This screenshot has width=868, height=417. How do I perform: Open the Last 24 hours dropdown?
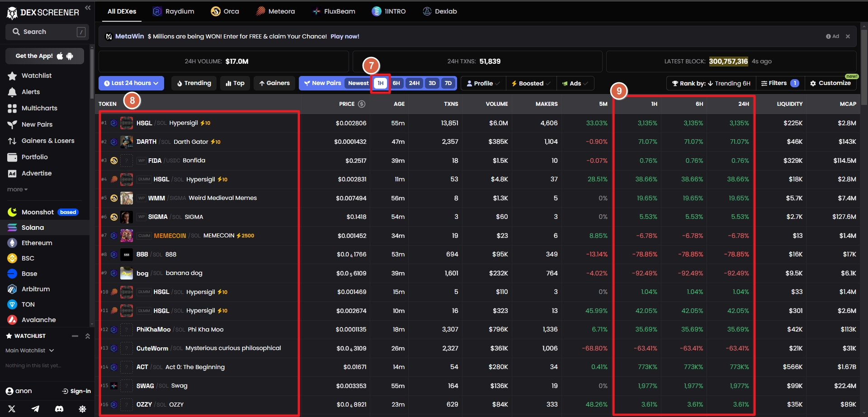[x=131, y=83]
